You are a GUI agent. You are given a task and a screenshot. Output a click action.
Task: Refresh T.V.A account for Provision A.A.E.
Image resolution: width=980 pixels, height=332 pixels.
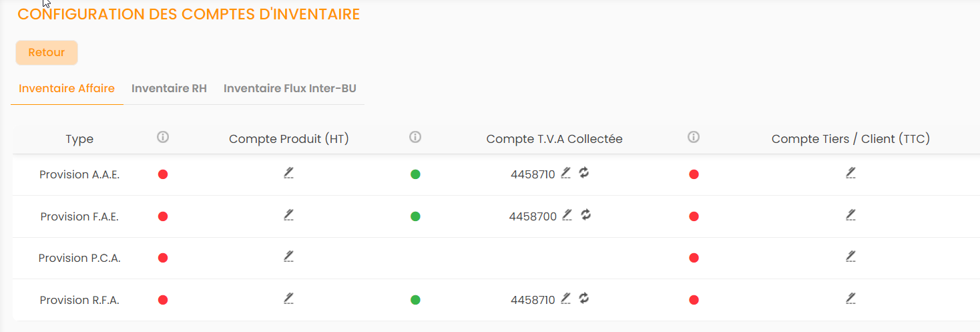point(584,173)
